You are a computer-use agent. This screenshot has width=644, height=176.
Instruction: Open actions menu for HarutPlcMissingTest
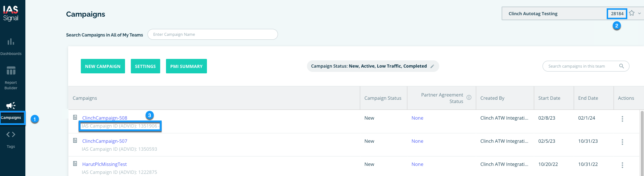click(x=622, y=165)
